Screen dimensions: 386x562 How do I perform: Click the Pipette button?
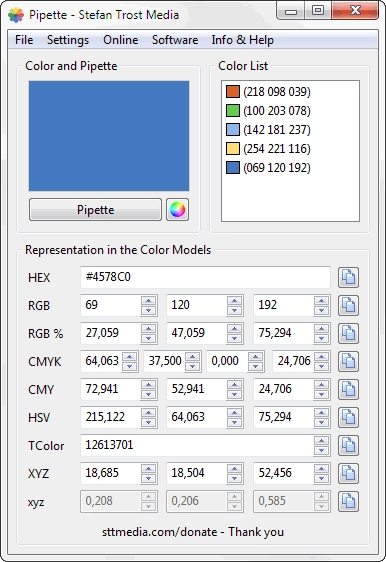(95, 210)
